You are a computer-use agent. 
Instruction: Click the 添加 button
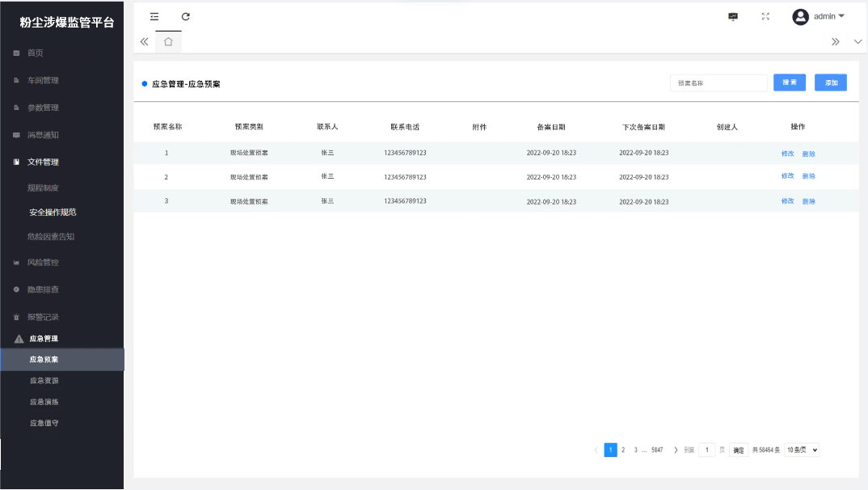[x=831, y=82]
